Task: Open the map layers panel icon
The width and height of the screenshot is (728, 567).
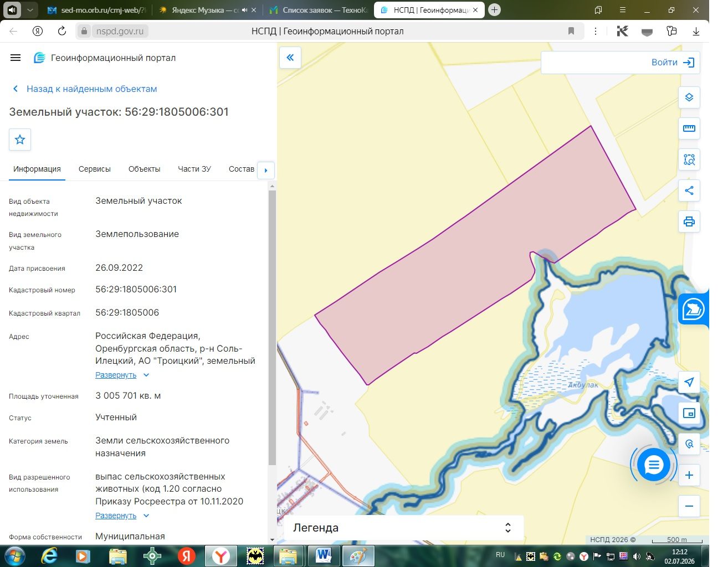Action: [x=689, y=97]
